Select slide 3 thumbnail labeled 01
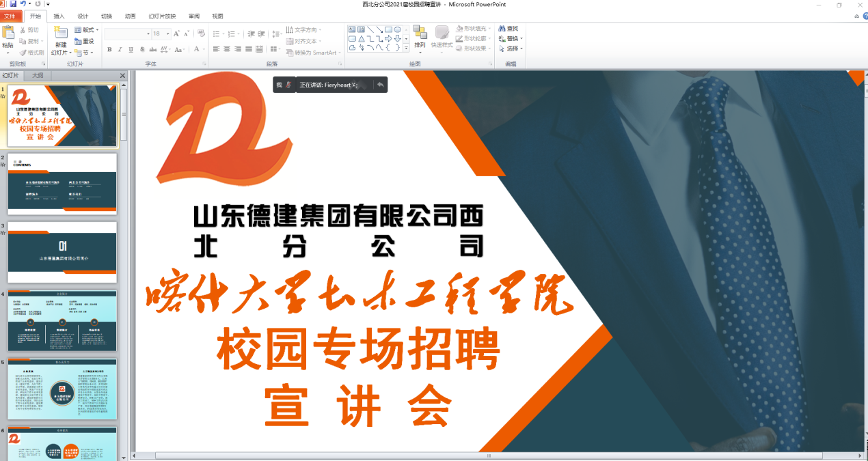Screen dimensions: 868x461 coord(62,252)
